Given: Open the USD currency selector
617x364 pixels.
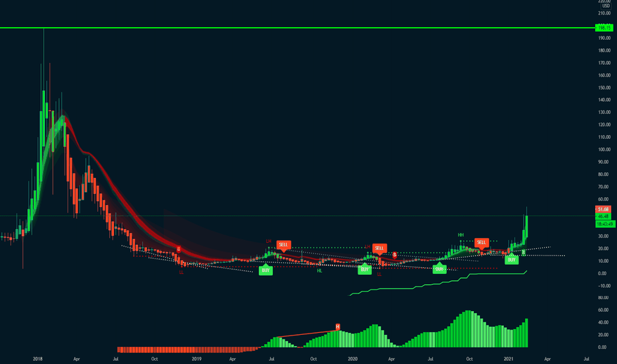Looking at the screenshot, I should [x=606, y=5].
